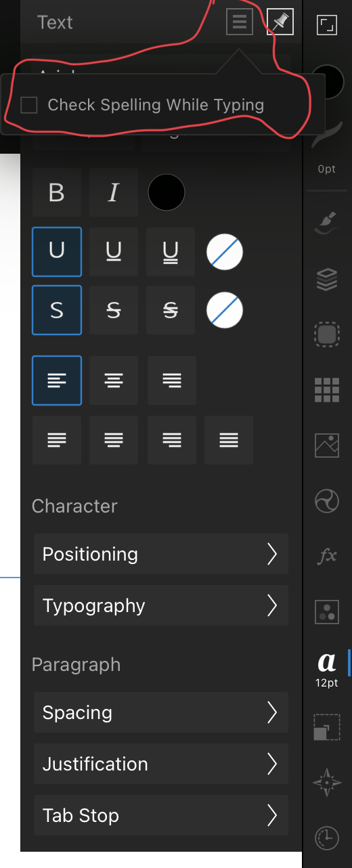
Task: Open the Text panel hamburger menu
Action: (239, 22)
